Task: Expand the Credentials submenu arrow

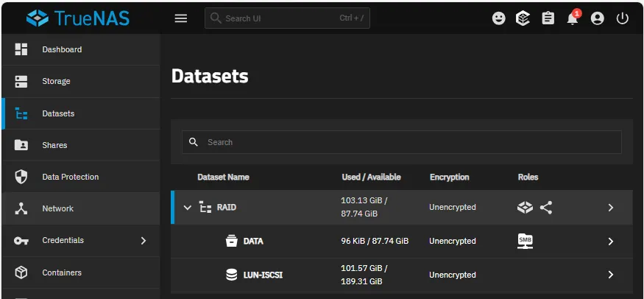Action: (144, 241)
